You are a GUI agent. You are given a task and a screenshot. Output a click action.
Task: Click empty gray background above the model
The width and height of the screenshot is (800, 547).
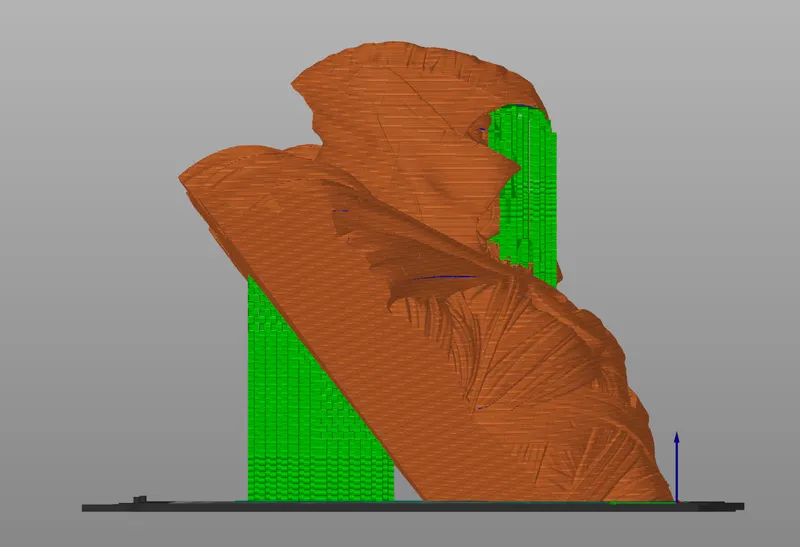point(398,20)
